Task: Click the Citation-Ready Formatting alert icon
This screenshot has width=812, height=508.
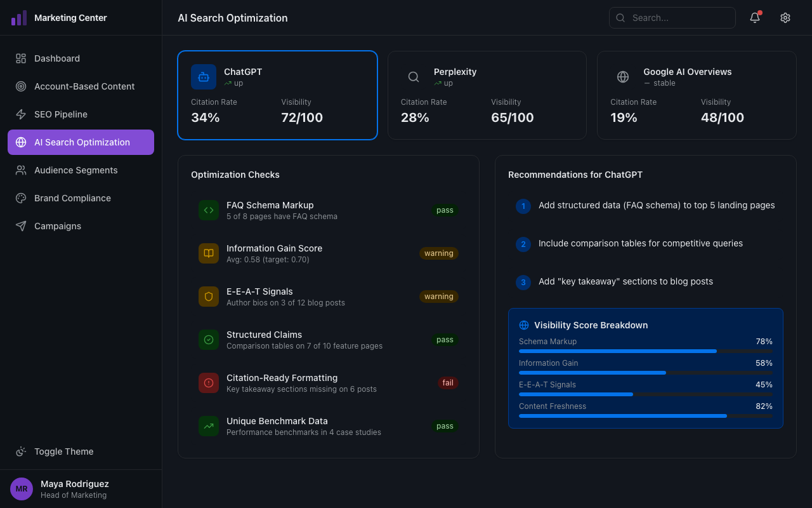Action: [x=209, y=383]
